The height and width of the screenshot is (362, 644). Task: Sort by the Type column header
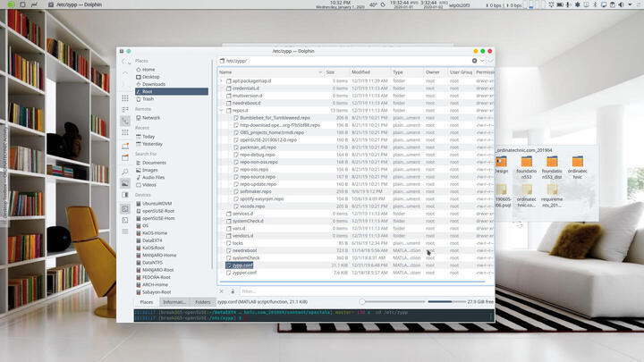(x=407, y=72)
